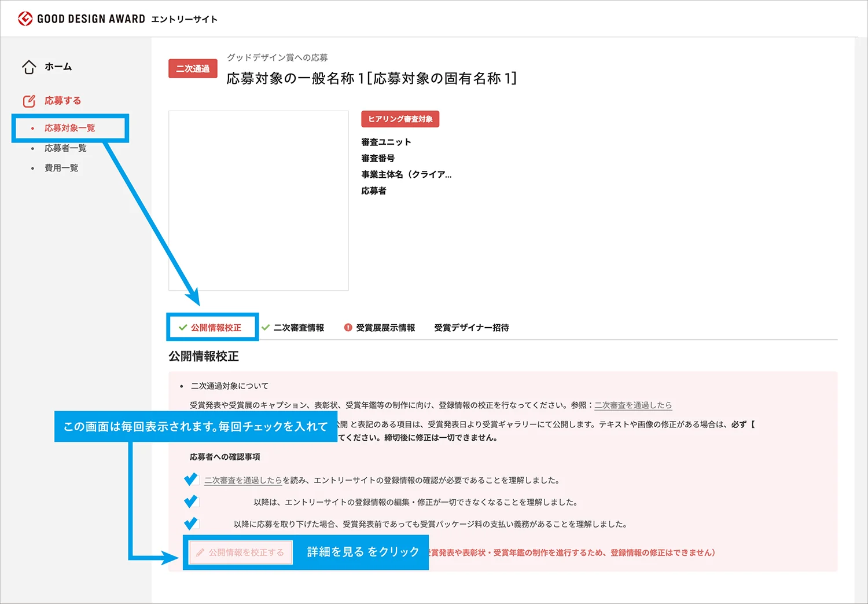Open the 二次審査を通過したら reference link
The image size is (868, 604).
(634, 405)
